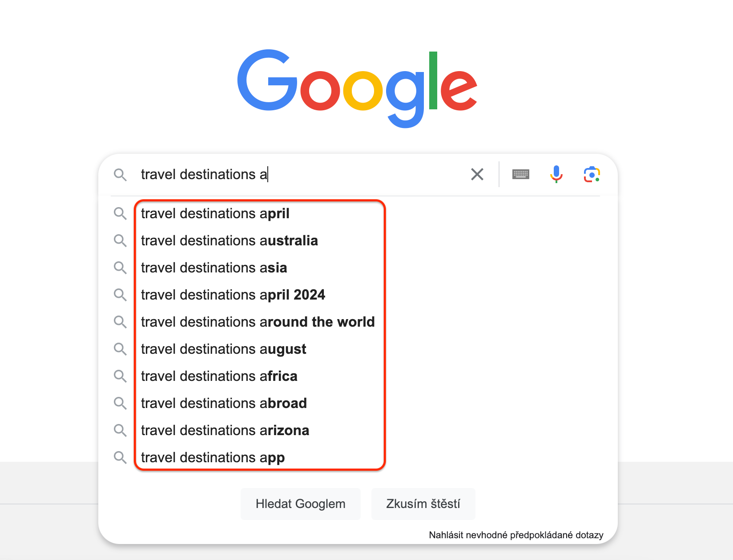Click the magnifier beside 'travel destinations africa'

(x=120, y=376)
